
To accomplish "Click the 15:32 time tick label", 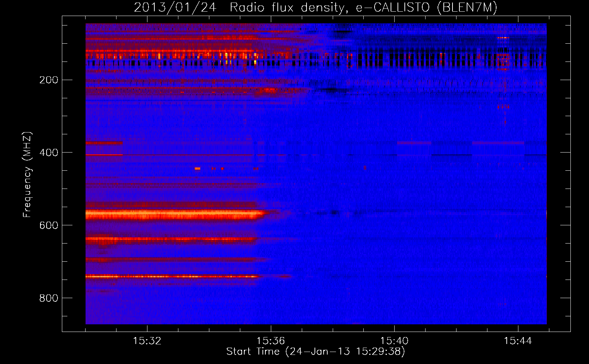I will coord(147,341).
